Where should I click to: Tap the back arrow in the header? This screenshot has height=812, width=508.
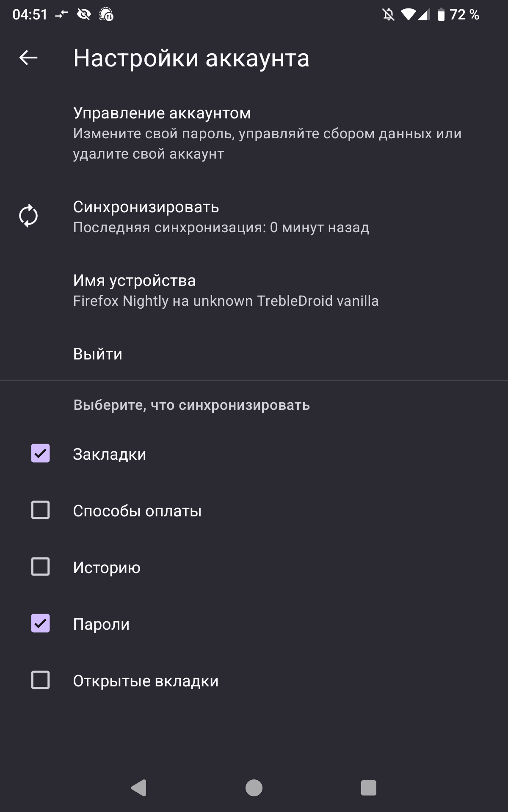28,58
